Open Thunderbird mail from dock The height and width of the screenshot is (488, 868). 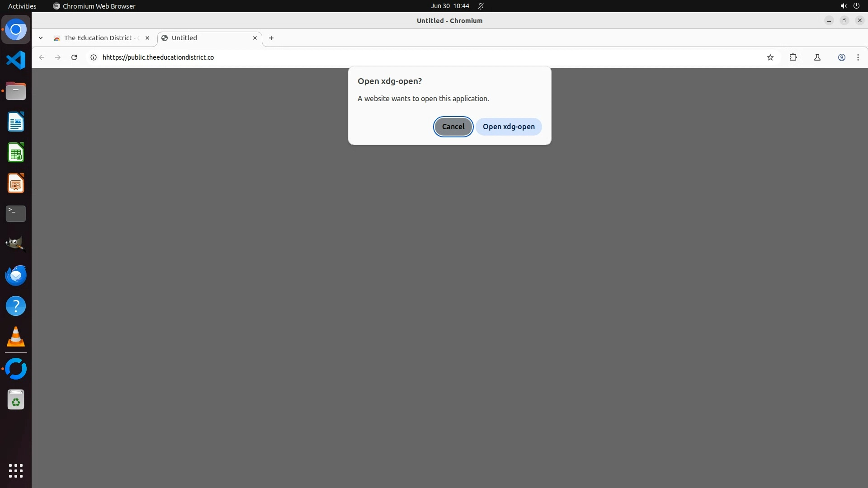[x=16, y=275]
